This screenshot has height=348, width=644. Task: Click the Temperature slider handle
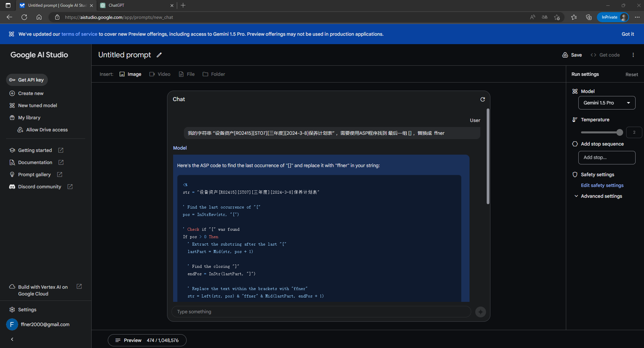619,132
